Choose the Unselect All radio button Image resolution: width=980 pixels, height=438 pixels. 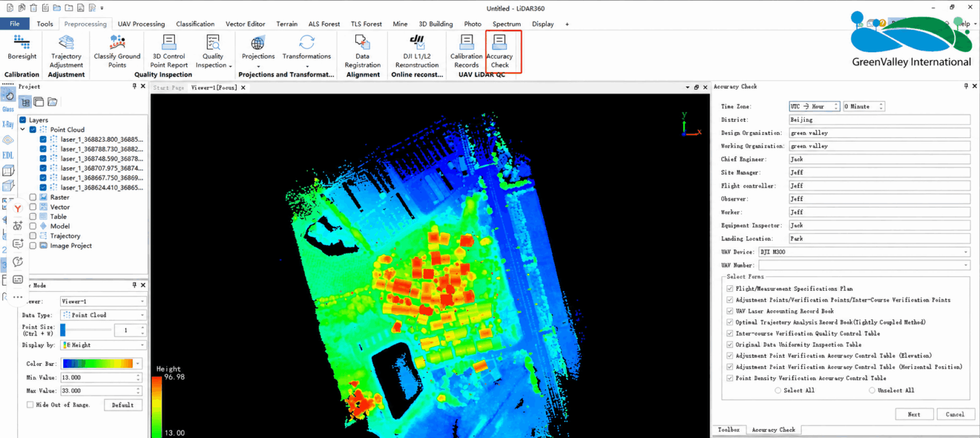point(872,390)
